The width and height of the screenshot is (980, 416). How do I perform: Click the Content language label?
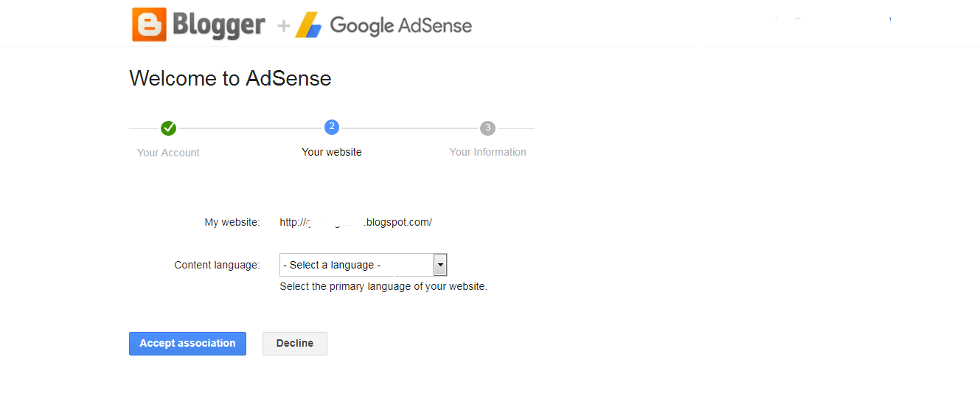(217, 265)
